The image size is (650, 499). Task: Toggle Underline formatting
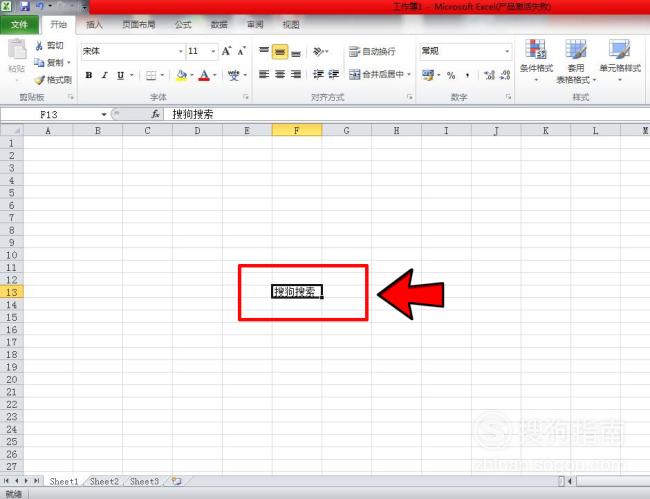(x=120, y=75)
